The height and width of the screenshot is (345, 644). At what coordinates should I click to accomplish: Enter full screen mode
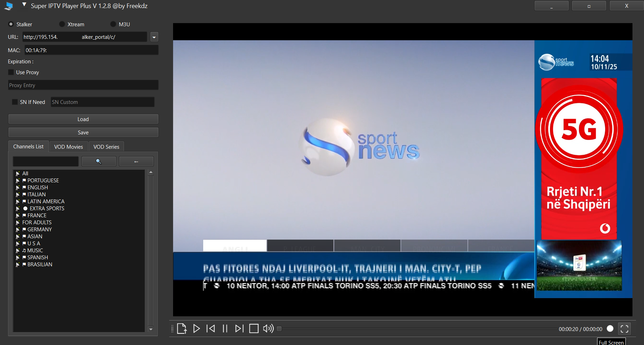pyautogui.click(x=624, y=329)
